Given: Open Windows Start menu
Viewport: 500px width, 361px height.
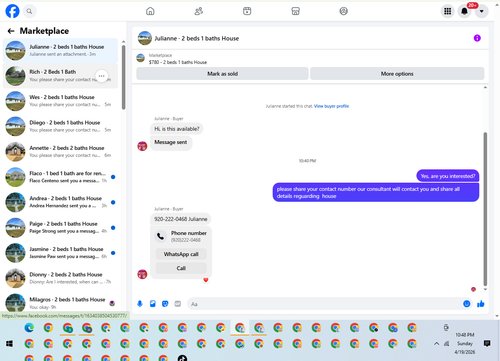Looking at the screenshot, I should coord(9,343).
